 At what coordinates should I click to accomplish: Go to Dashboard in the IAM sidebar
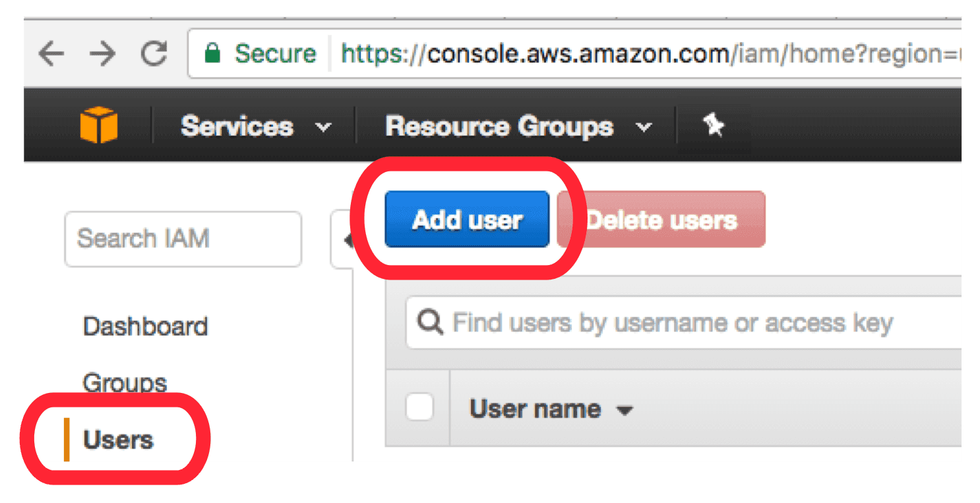[x=145, y=327]
